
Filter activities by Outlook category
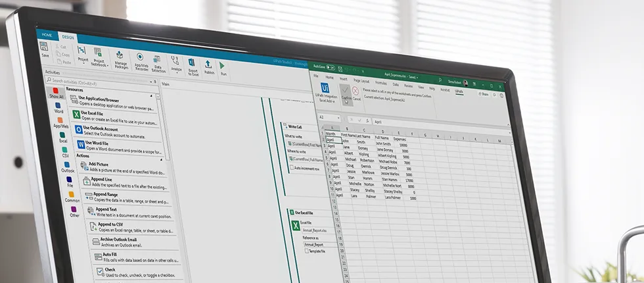tap(67, 167)
